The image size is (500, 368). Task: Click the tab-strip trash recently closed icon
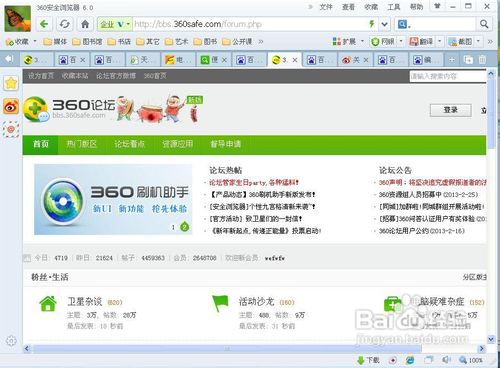pos(482,60)
